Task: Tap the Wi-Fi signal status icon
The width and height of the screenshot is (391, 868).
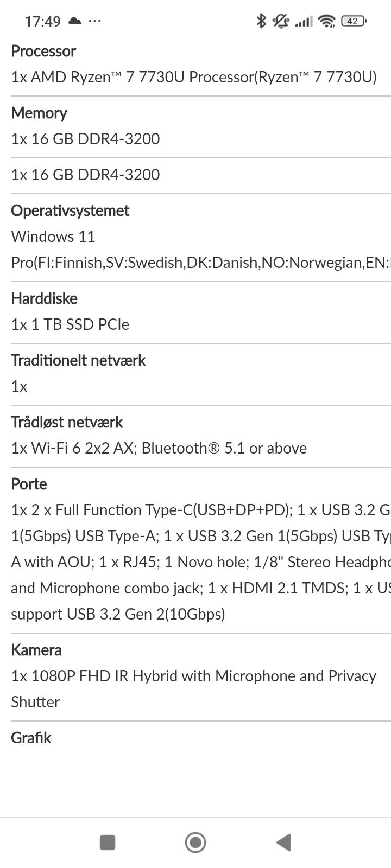Action: pyautogui.click(x=327, y=21)
